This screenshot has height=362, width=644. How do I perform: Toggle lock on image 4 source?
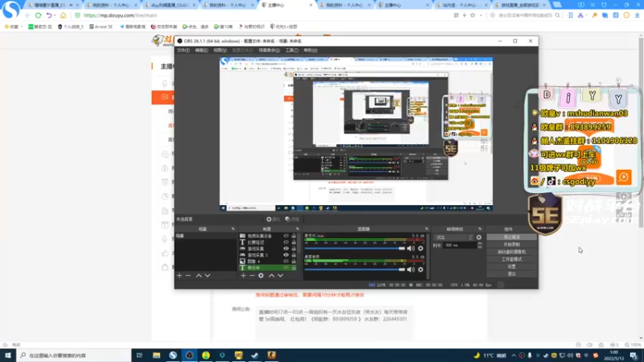point(294,261)
